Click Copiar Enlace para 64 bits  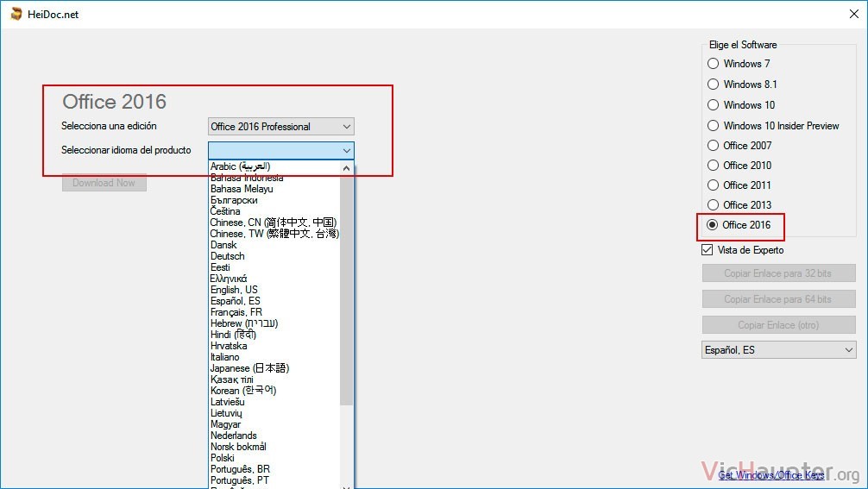point(779,299)
